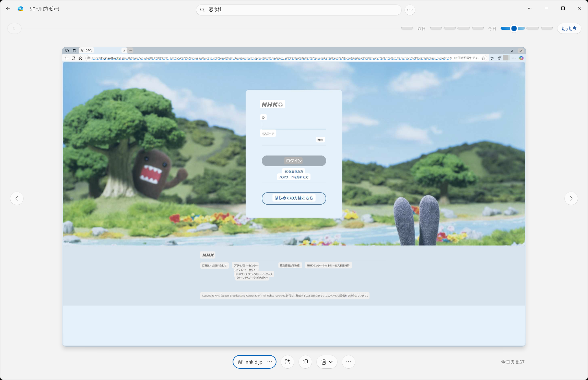
Task: Click the Copilot icon in the snapshot browser toolbar
Action: [x=521, y=58]
